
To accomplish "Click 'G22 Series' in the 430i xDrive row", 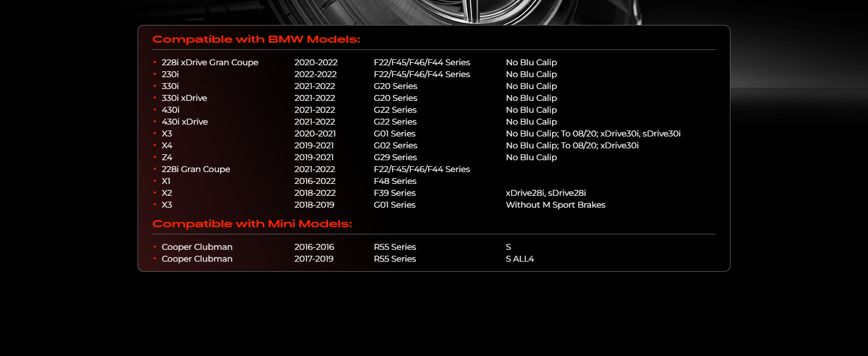I will point(395,122).
